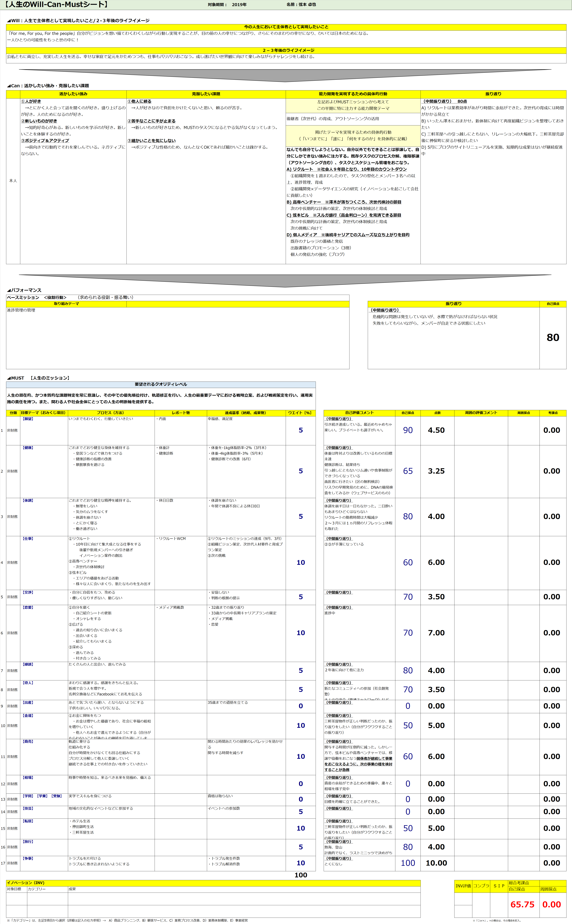572x924 pixels.
Task: Click the 要望されるクオリティレベル header
Action: click(161, 384)
